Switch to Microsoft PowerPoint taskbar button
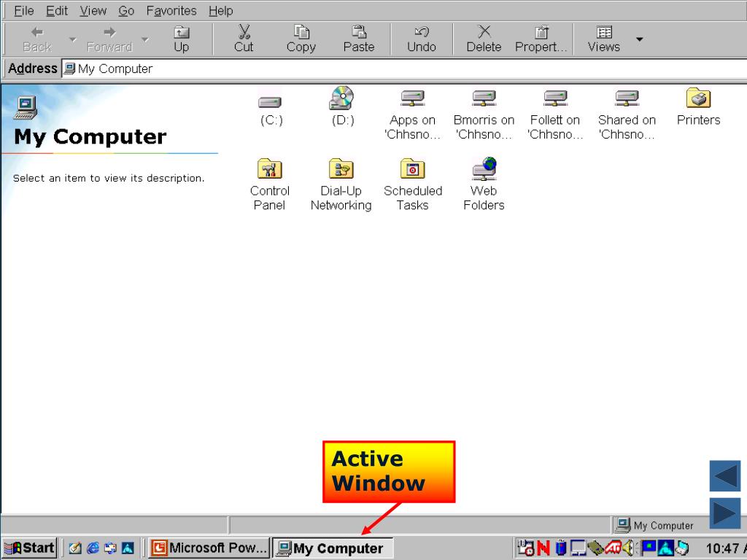Screen dimensions: 747x560 point(209,548)
